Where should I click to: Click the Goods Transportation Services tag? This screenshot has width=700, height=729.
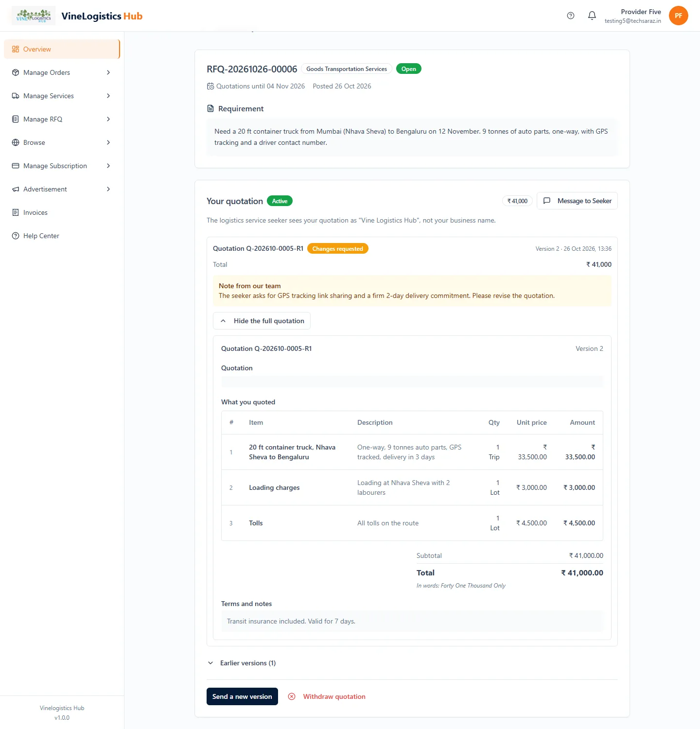click(x=347, y=69)
